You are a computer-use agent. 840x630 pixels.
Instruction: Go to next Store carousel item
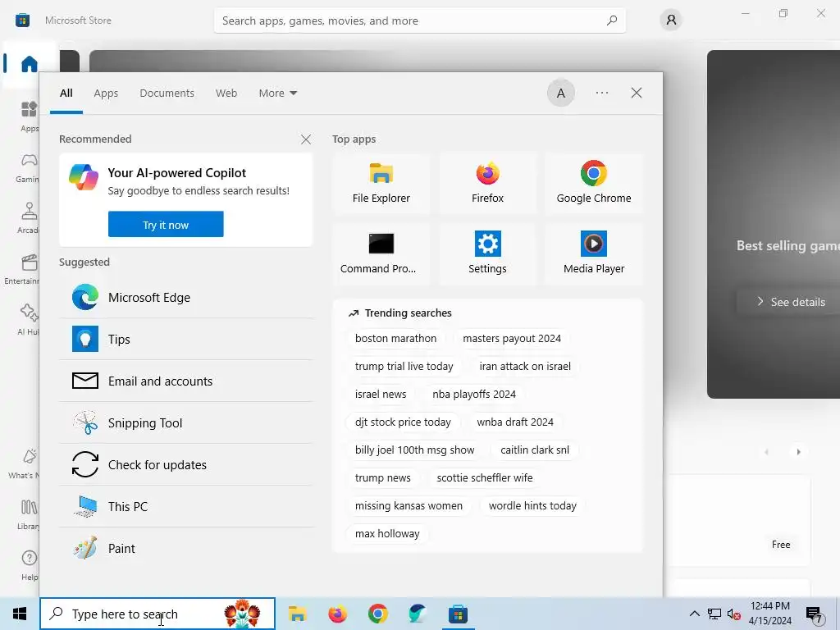pyautogui.click(x=798, y=452)
